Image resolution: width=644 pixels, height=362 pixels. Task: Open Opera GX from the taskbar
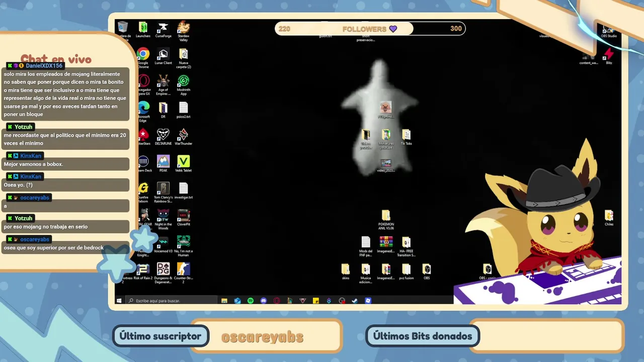pyautogui.click(x=277, y=301)
